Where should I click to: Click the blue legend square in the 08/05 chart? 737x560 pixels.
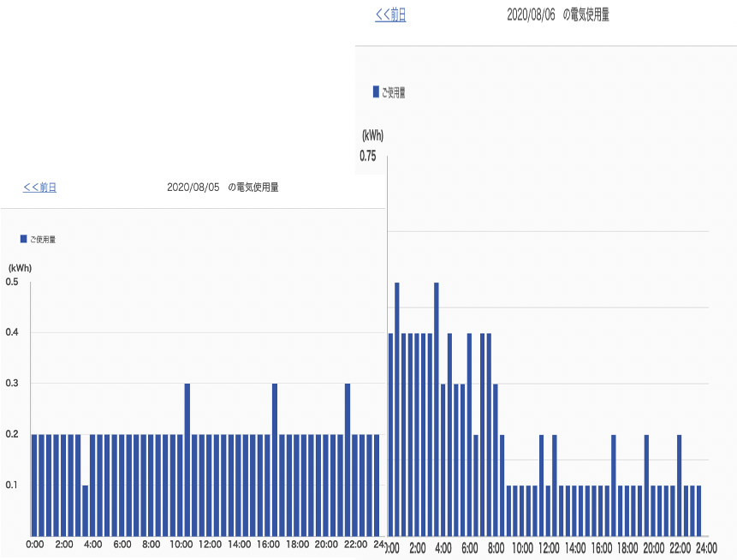click(x=24, y=239)
